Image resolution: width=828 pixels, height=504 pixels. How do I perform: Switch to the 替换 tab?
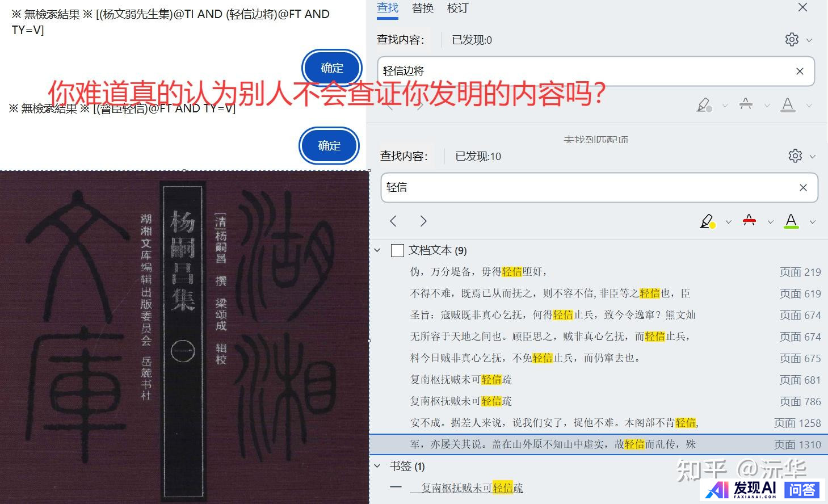pos(423,8)
